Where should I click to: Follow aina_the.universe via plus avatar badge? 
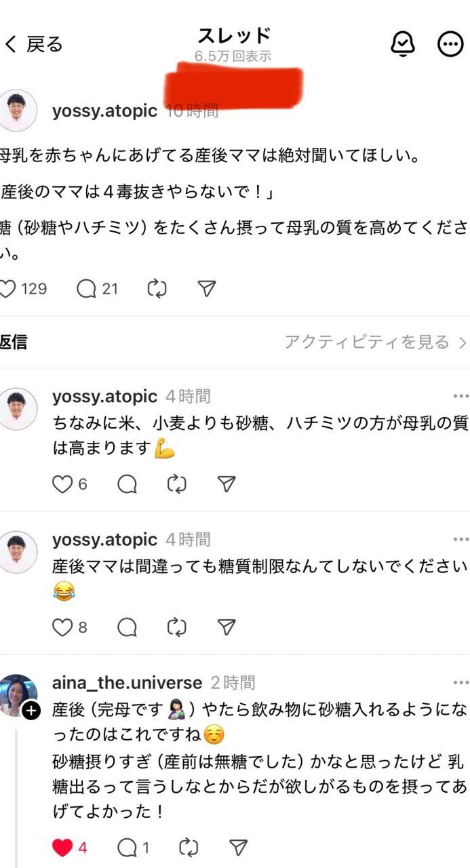31,710
